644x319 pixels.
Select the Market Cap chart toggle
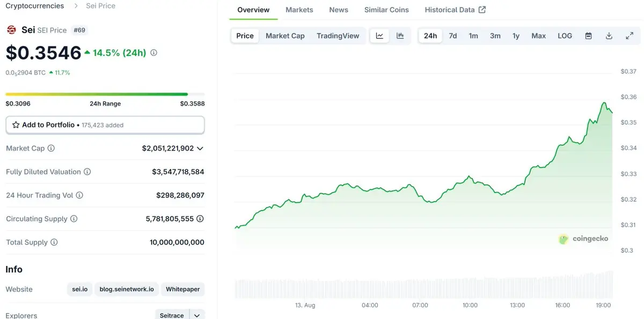click(285, 36)
